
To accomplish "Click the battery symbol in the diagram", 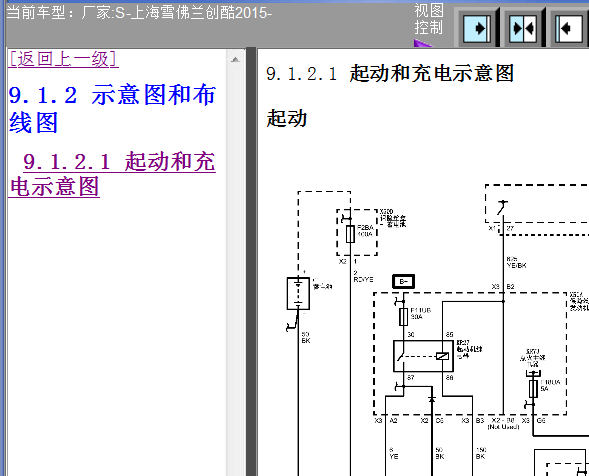I will click(298, 293).
